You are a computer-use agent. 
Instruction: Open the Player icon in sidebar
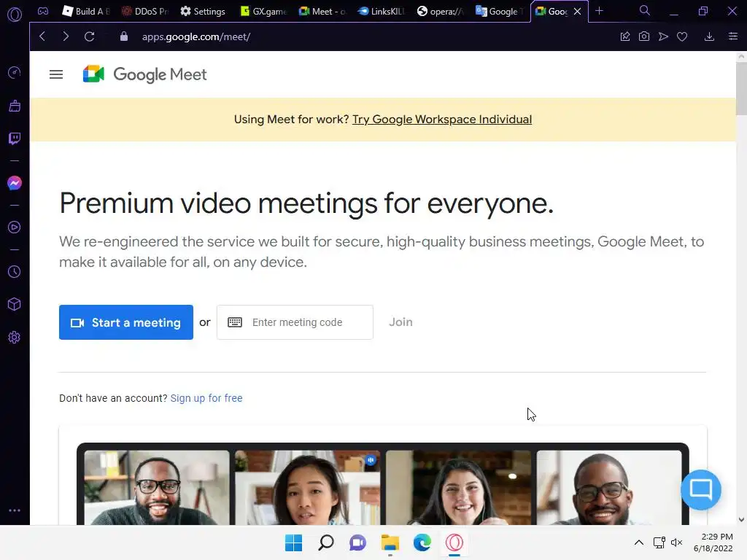tap(15, 227)
